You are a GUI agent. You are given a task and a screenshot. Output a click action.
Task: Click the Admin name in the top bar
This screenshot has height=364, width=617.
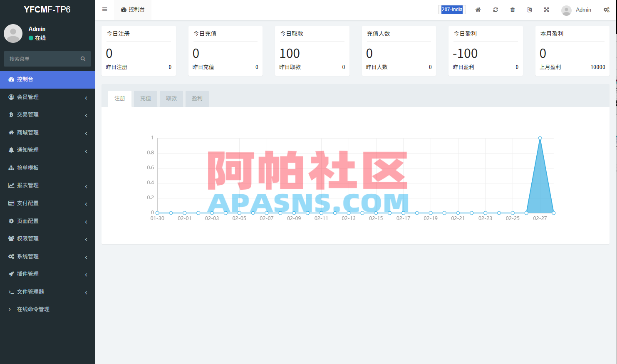pos(583,10)
